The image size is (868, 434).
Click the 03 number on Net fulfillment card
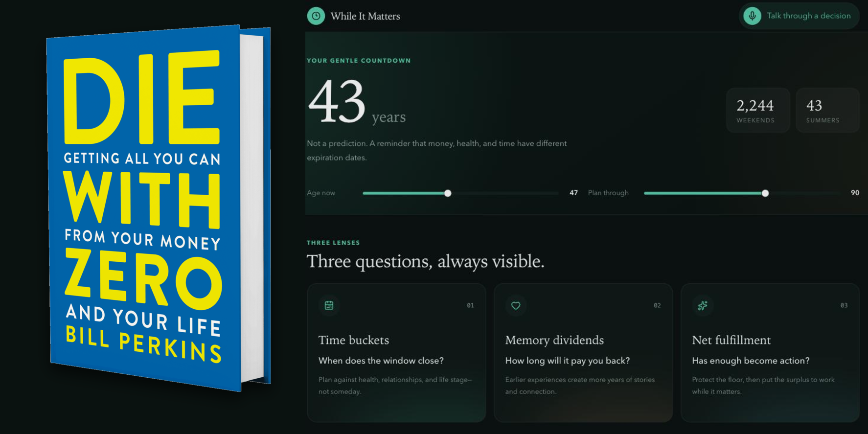(x=844, y=305)
